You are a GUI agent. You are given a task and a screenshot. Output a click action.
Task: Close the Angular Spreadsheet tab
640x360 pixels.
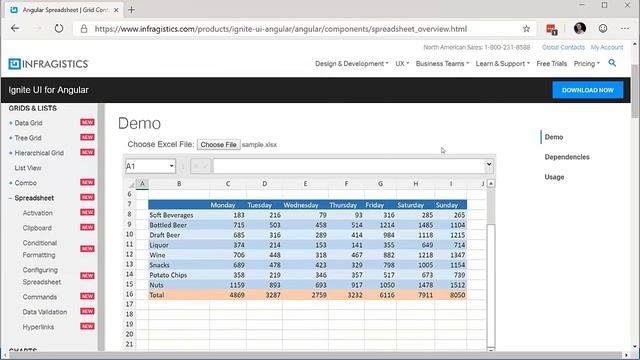(x=116, y=10)
